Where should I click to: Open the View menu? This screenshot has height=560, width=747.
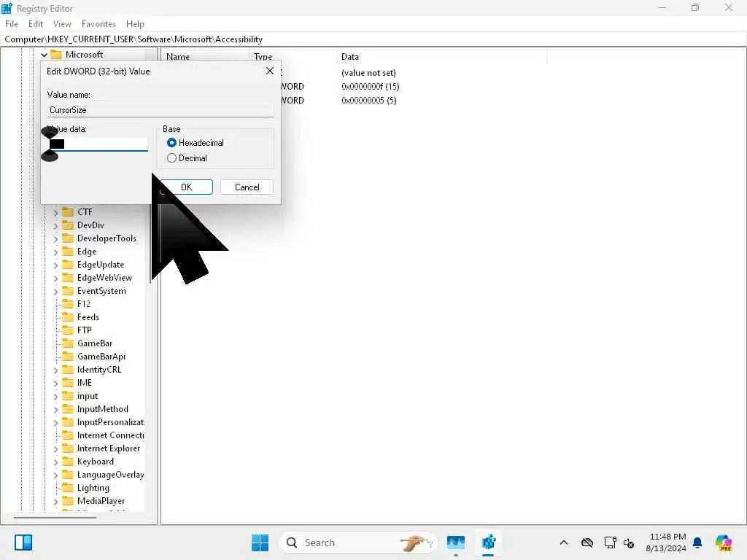coord(62,24)
